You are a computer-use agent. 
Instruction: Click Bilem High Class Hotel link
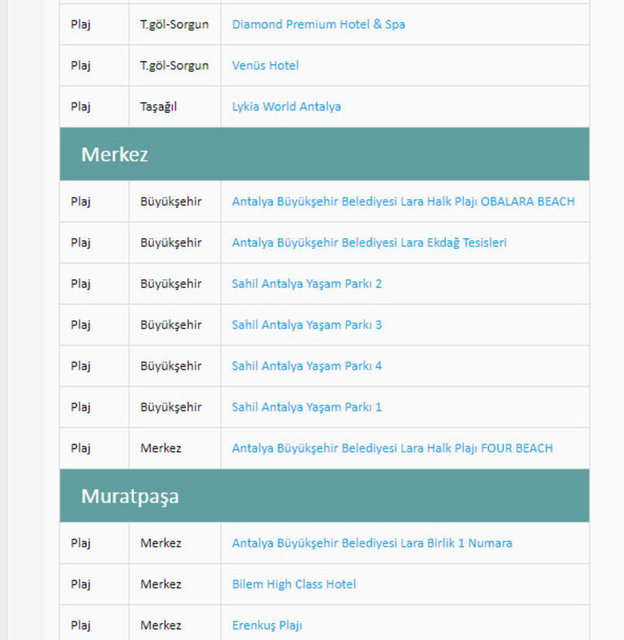pos(293,584)
